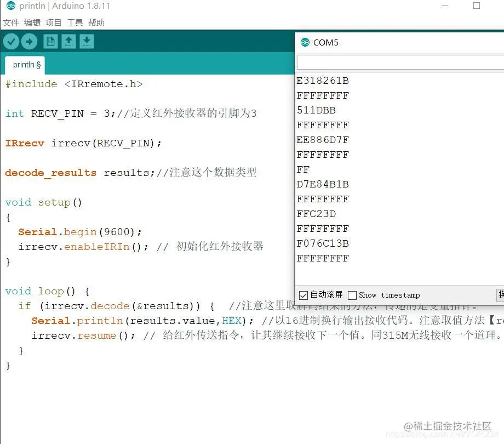The height and width of the screenshot is (444, 504).
Task: Click the short FF serial output line
Action: point(303,169)
